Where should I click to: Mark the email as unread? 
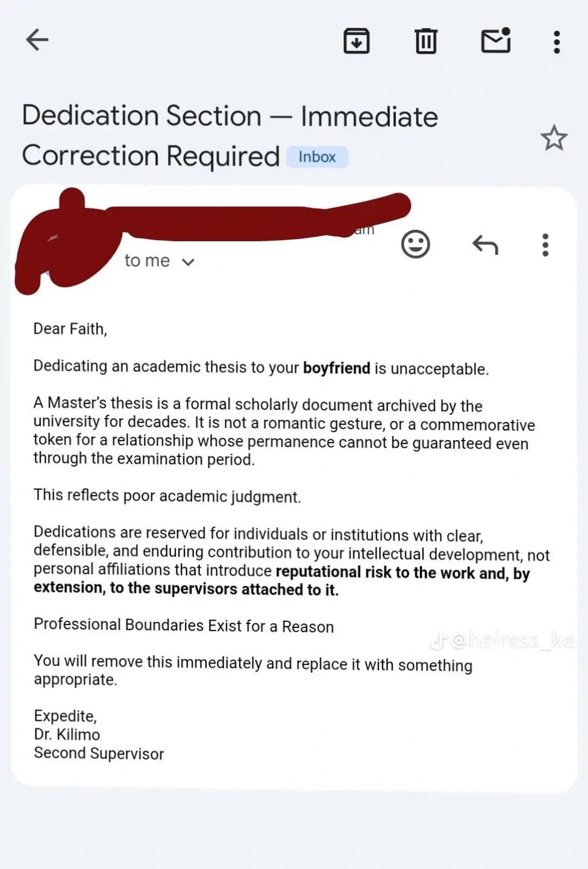[496, 41]
